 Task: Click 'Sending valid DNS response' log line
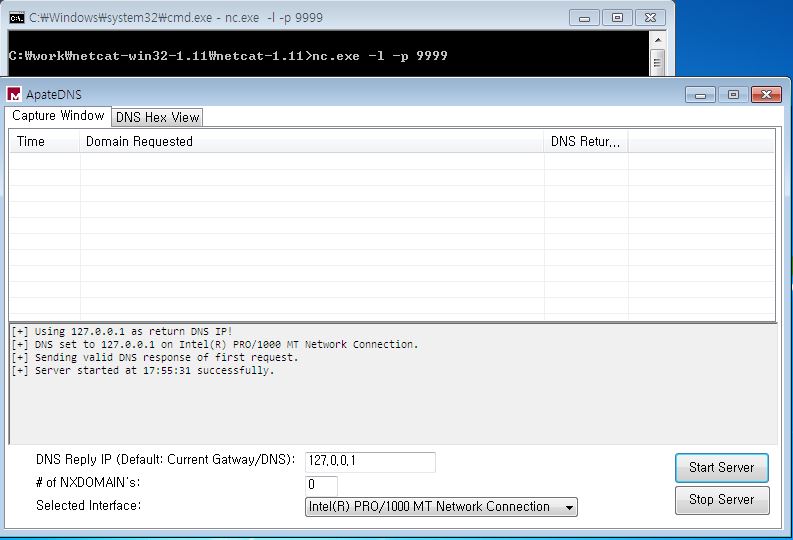(x=155, y=357)
